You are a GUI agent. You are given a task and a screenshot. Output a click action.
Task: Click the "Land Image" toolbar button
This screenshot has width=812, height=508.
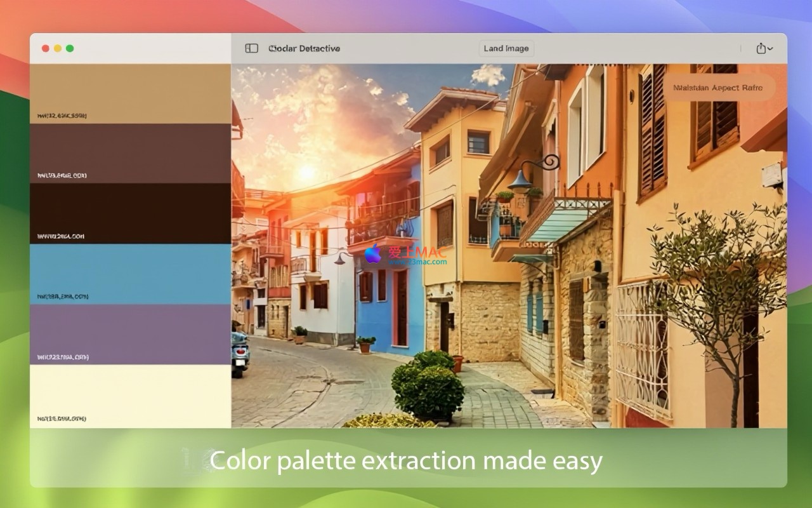pos(506,48)
